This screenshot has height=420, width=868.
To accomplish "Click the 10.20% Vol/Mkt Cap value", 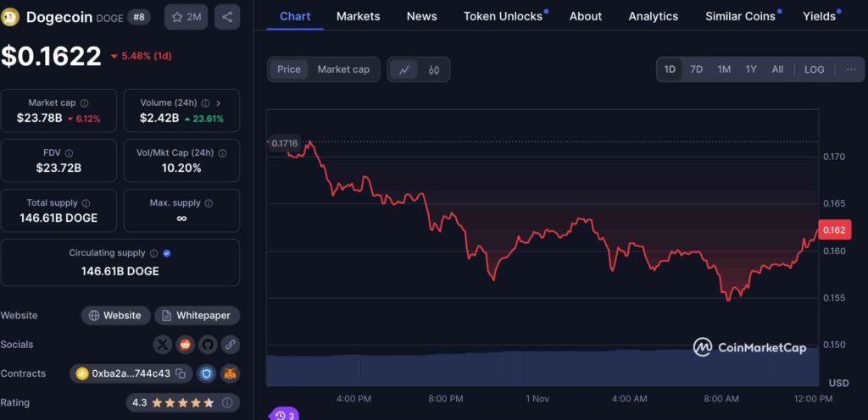I will (181, 168).
